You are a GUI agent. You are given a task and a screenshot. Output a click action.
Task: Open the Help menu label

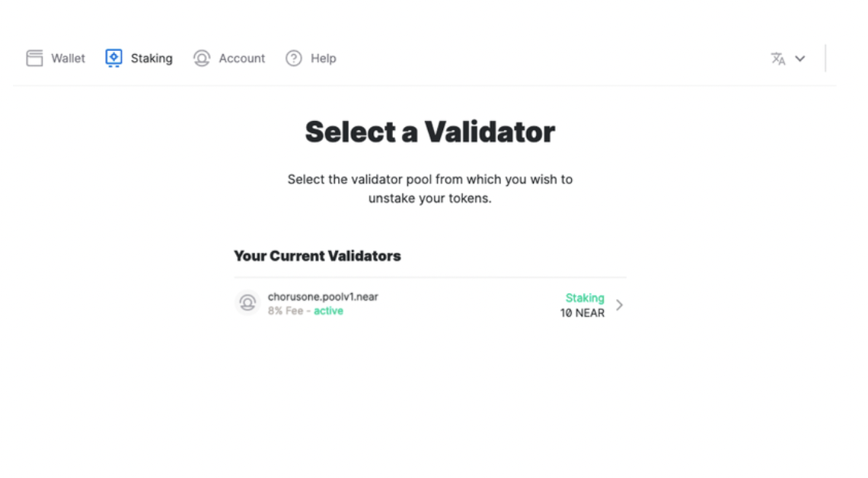point(323,59)
